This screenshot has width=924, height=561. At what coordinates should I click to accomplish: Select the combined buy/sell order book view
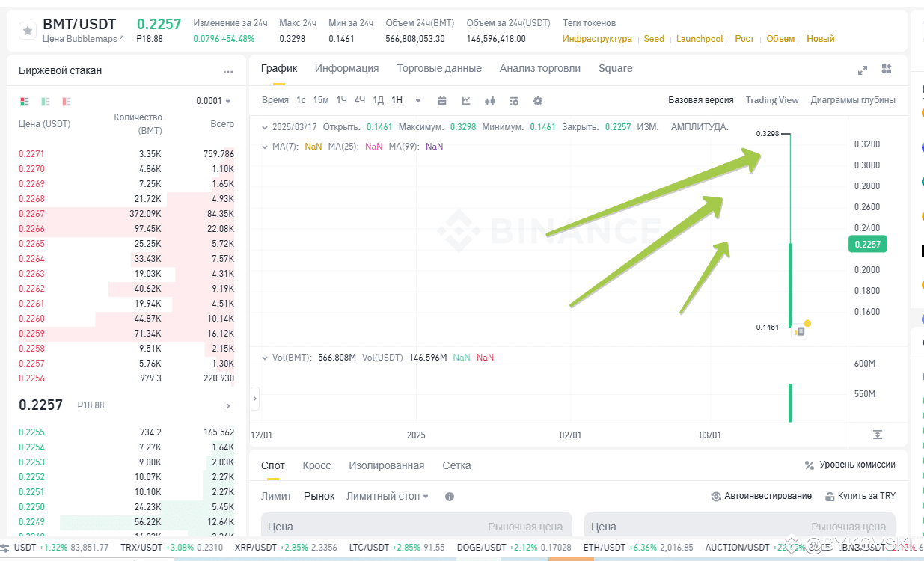coord(25,100)
